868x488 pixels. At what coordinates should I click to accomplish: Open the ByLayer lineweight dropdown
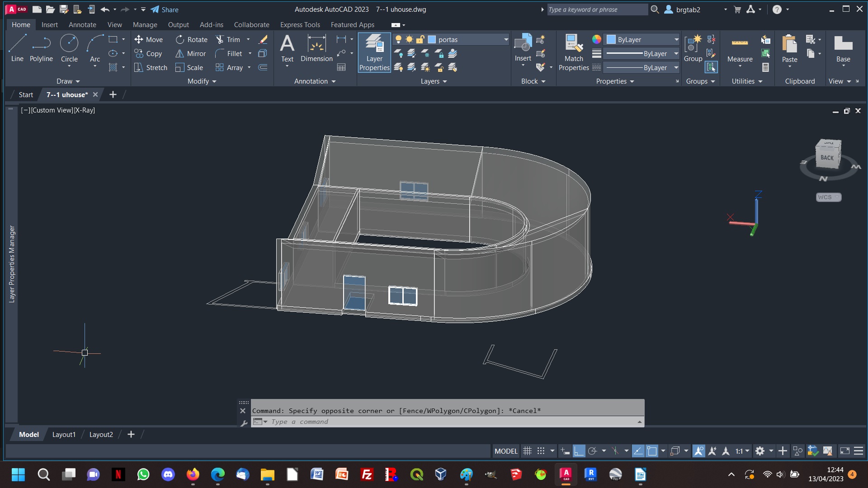[x=676, y=54]
